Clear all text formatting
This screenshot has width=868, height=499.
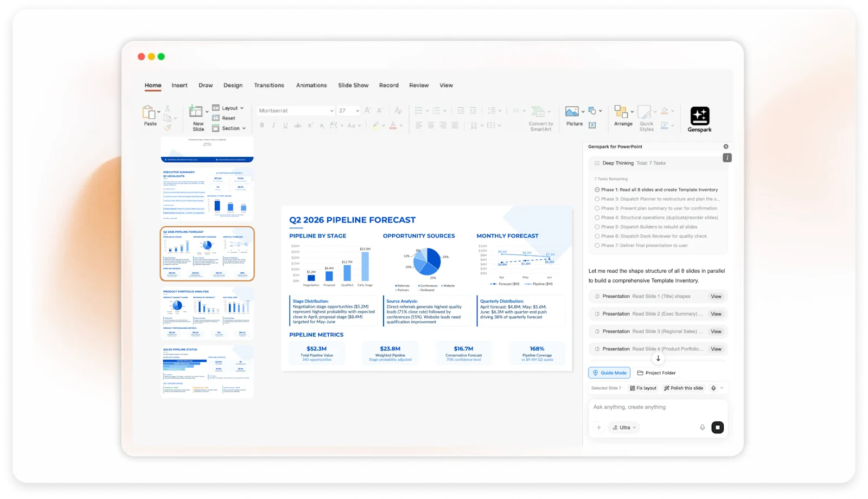pos(398,110)
